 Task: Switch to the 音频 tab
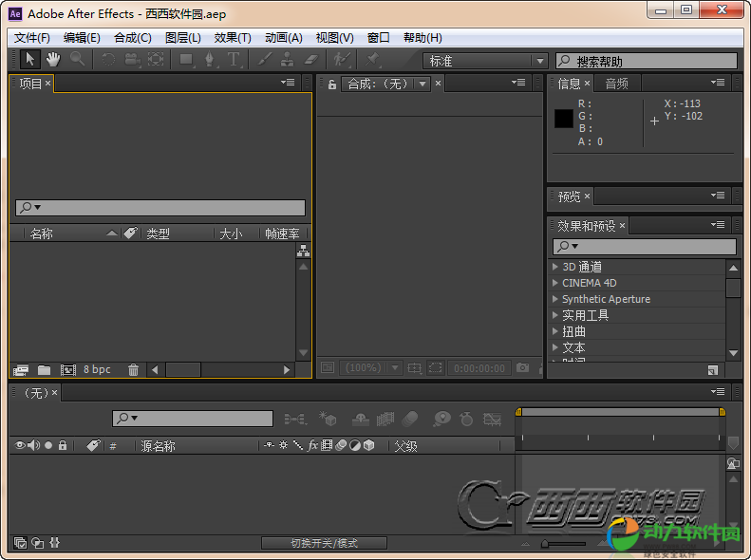[x=617, y=84]
